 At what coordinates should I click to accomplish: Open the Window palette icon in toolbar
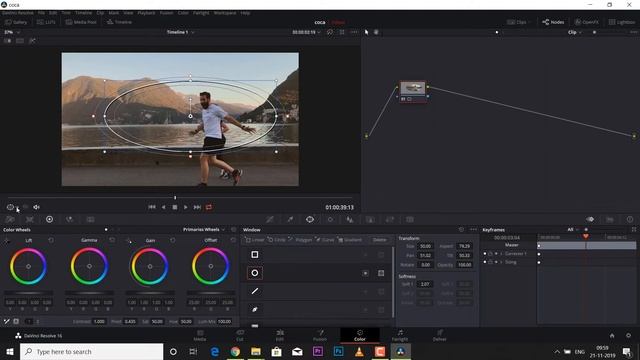310,219
